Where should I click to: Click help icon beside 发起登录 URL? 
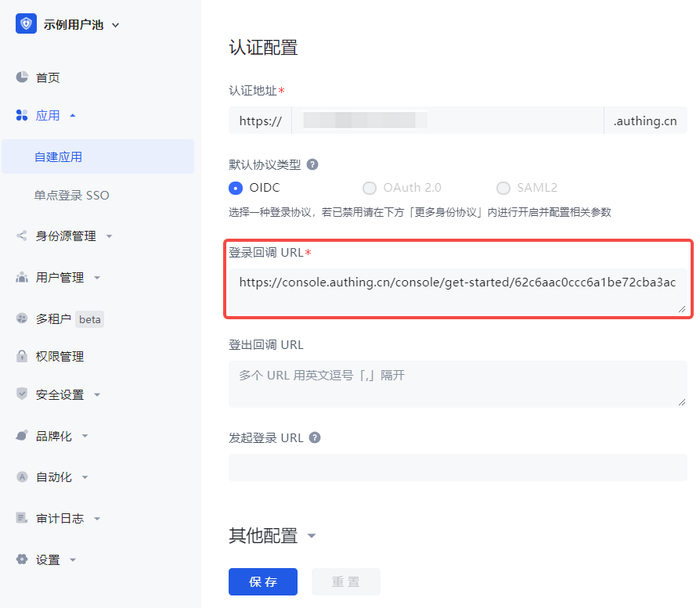click(x=315, y=437)
